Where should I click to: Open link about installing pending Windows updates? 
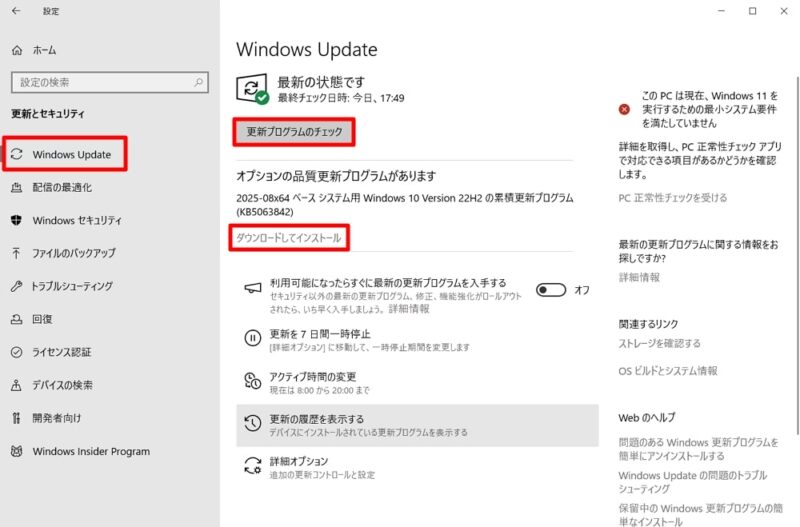click(701, 515)
